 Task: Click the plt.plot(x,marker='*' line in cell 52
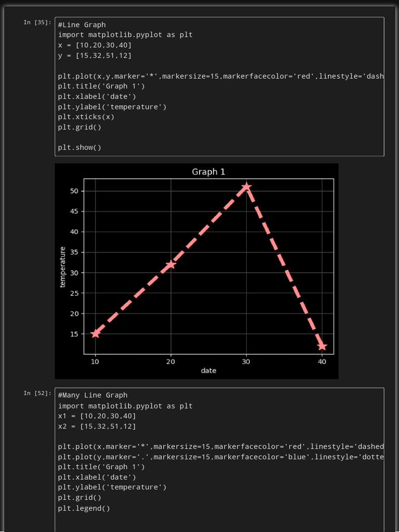[221, 446]
